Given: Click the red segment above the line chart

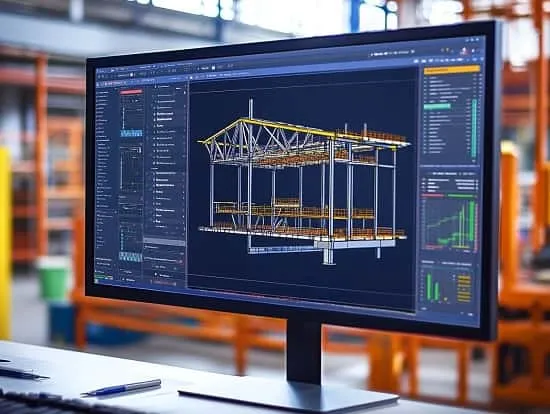Looking at the screenshot, I should coord(434,195).
